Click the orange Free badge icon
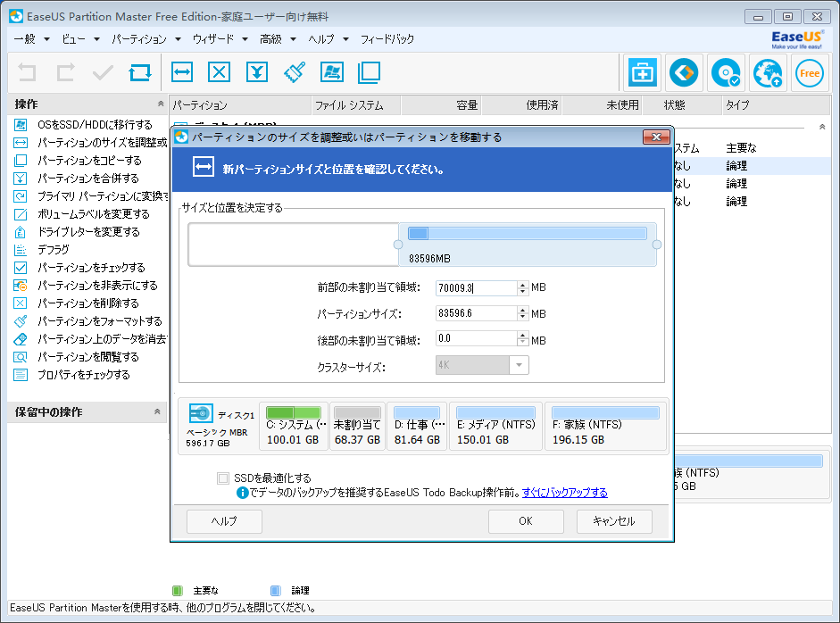The width and height of the screenshot is (840, 623). coord(810,73)
